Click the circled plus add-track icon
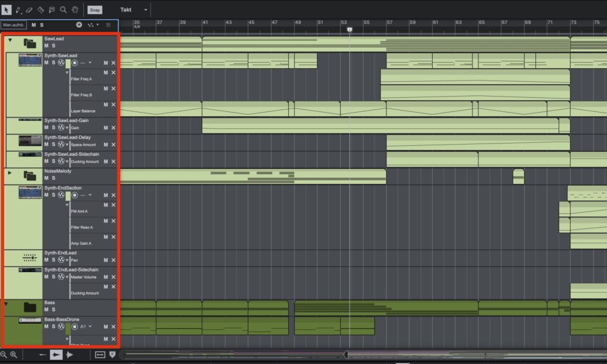The width and height of the screenshot is (607, 364). (x=79, y=25)
